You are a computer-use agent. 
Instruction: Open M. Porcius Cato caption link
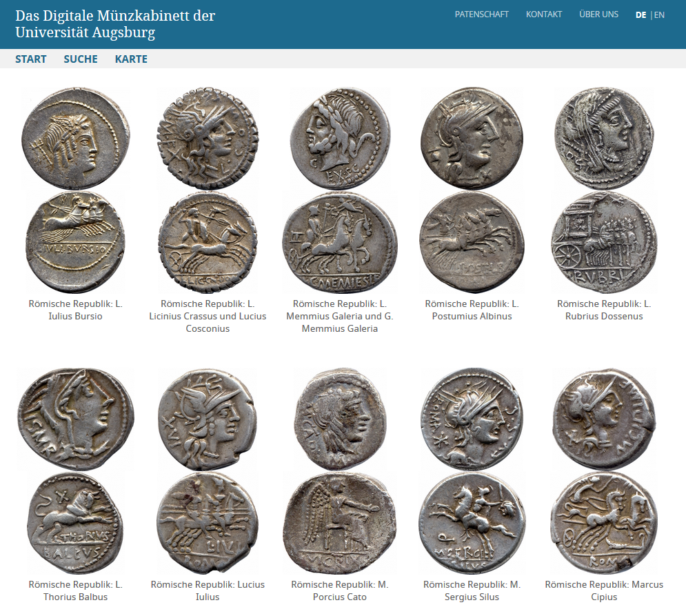pos(339,590)
